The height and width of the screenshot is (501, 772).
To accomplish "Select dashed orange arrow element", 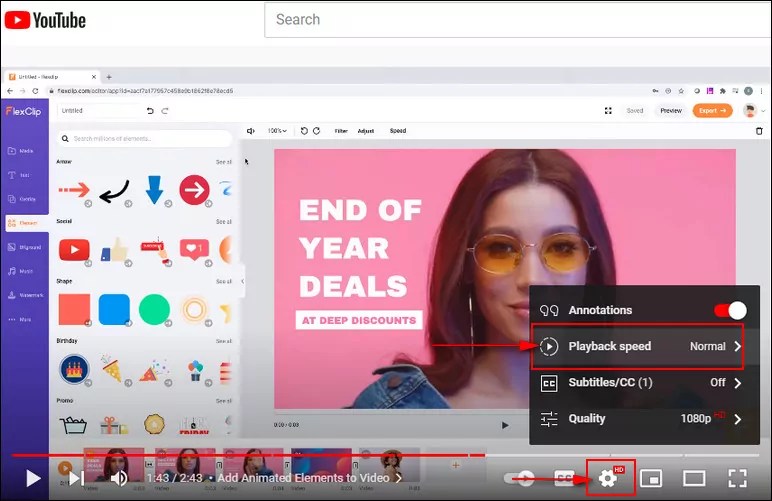I will pyautogui.click(x=74, y=189).
